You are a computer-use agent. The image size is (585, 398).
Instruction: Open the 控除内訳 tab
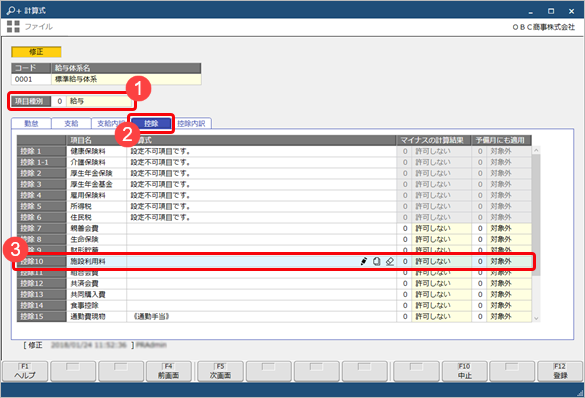(x=191, y=123)
